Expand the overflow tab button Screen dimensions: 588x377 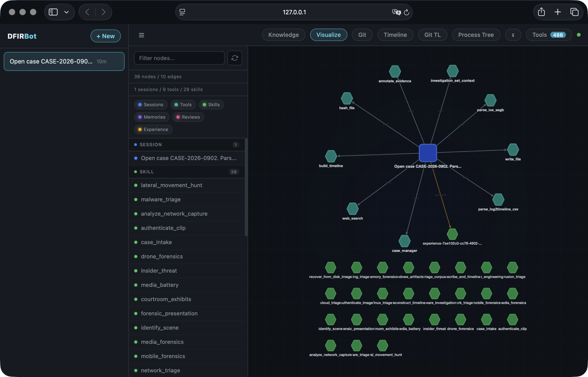pos(513,35)
